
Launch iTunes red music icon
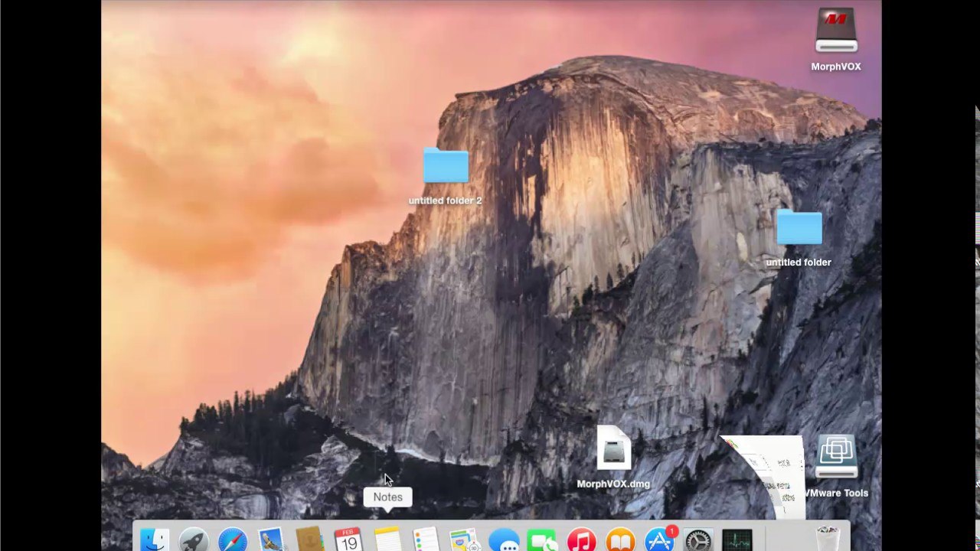tap(582, 540)
